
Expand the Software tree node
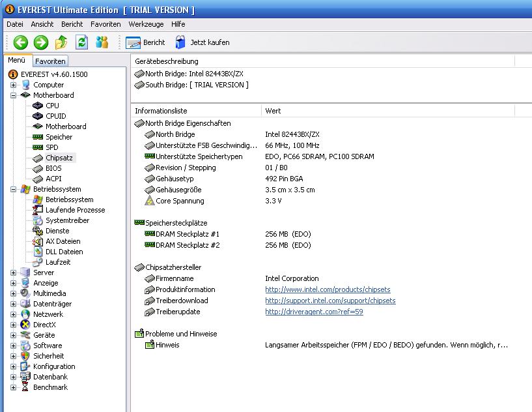tap(13, 346)
